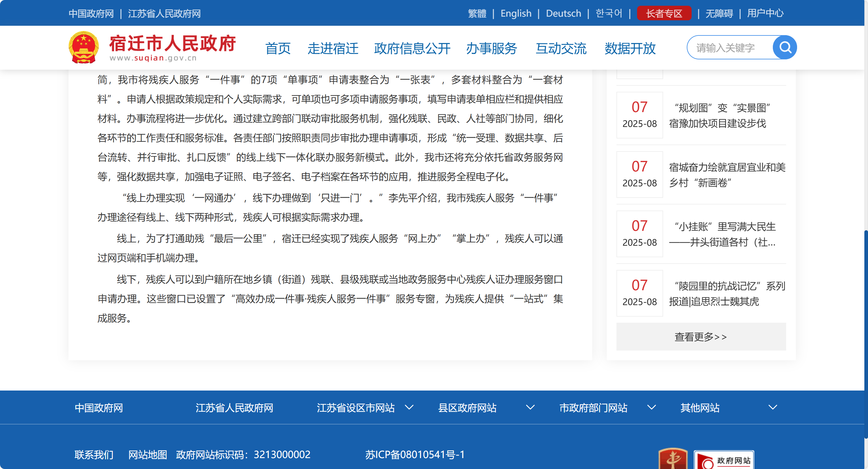Switch to the 长者专区 mode

tap(663, 13)
